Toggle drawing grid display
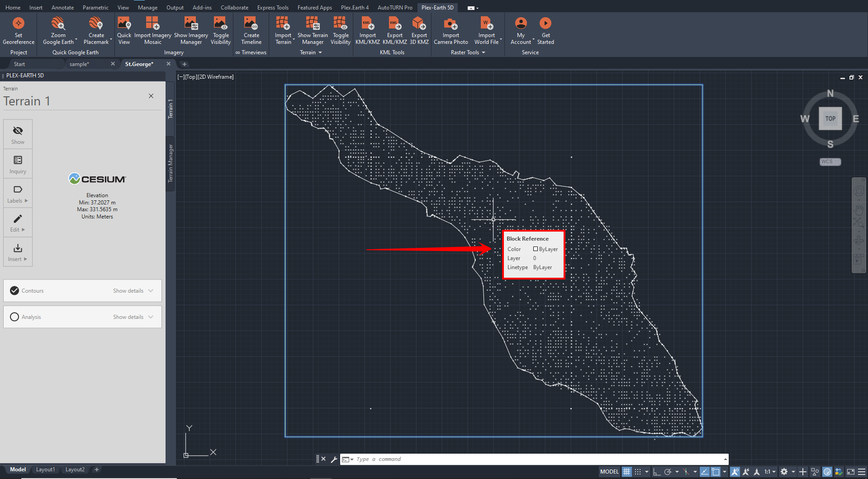The height and width of the screenshot is (479, 868). pyautogui.click(x=626, y=472)
